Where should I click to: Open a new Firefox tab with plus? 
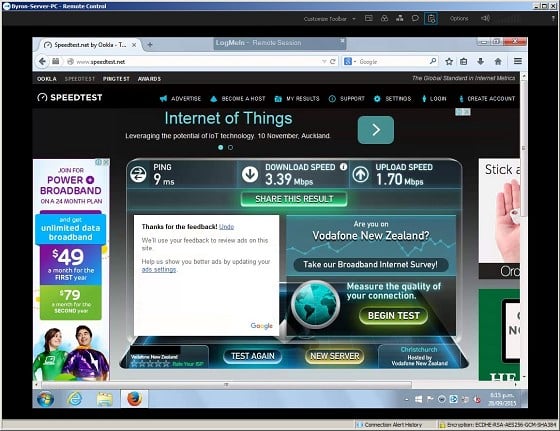coord(150,45)
